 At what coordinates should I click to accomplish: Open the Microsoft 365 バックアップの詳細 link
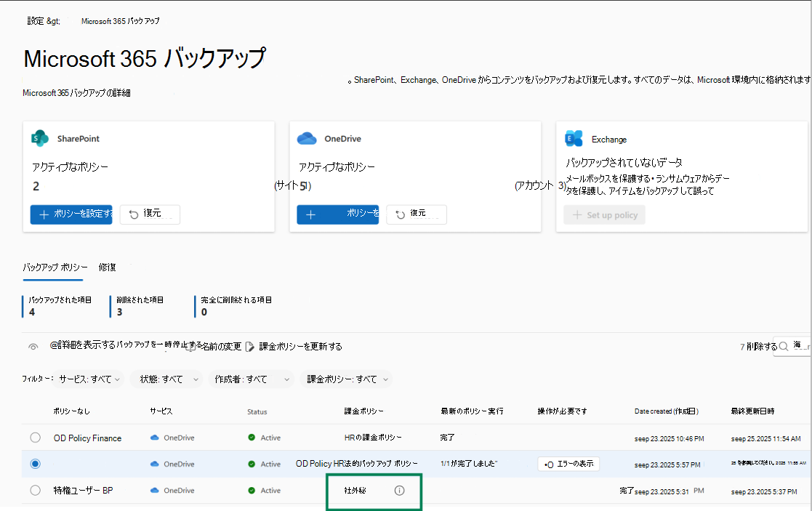(x=76, y=93)
